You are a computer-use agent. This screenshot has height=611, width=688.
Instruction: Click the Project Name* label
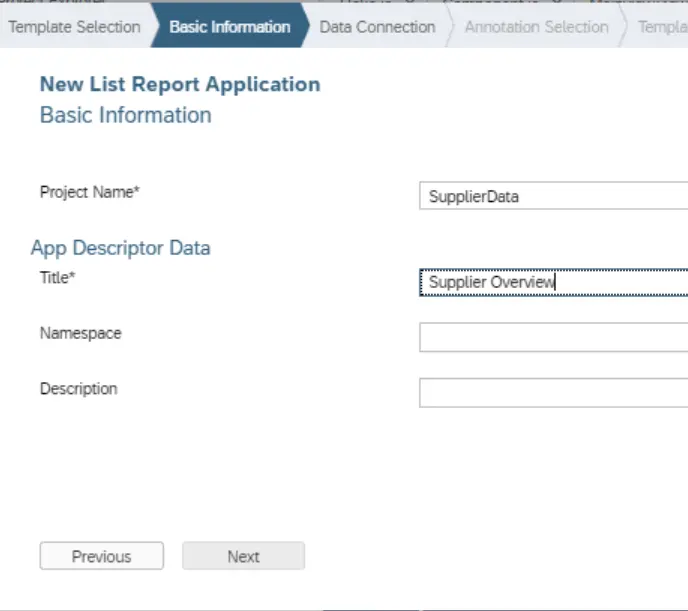click(89, 192)
